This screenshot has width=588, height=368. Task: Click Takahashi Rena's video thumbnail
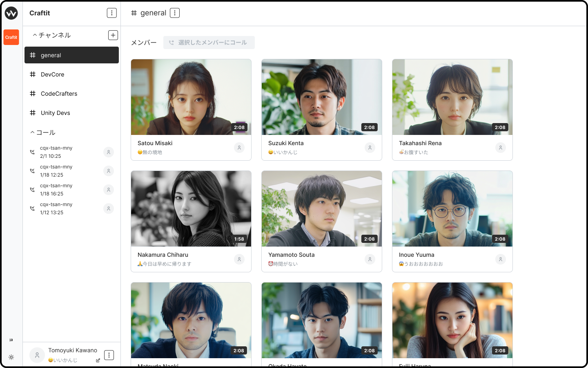[x=452, y=97]
